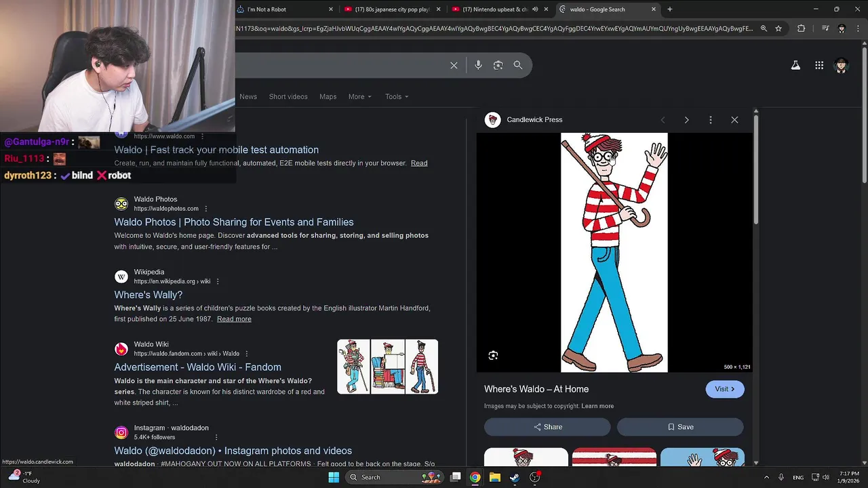Visit the Where's Waldo – At Home page
868x488 pixels.
click(x=725, y=389)
